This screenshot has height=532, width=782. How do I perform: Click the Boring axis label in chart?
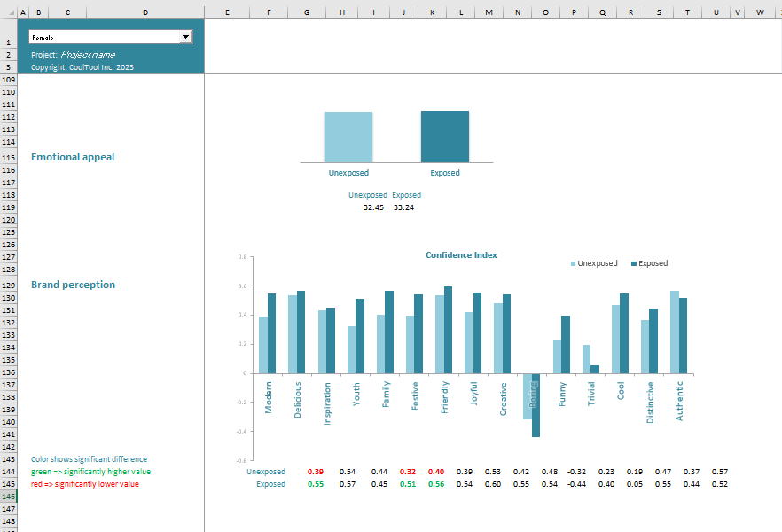coord(534,395)
